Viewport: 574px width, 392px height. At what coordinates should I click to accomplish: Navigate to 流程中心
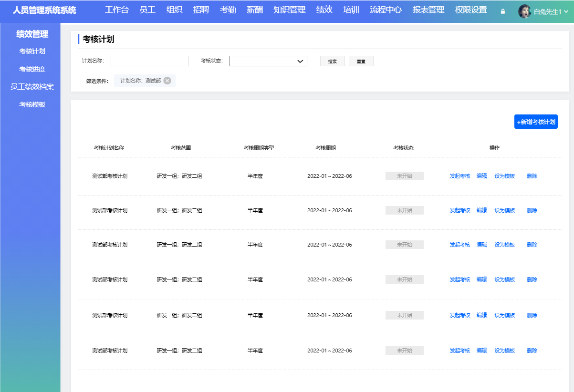pyautogui.click(x=385, y=10)
